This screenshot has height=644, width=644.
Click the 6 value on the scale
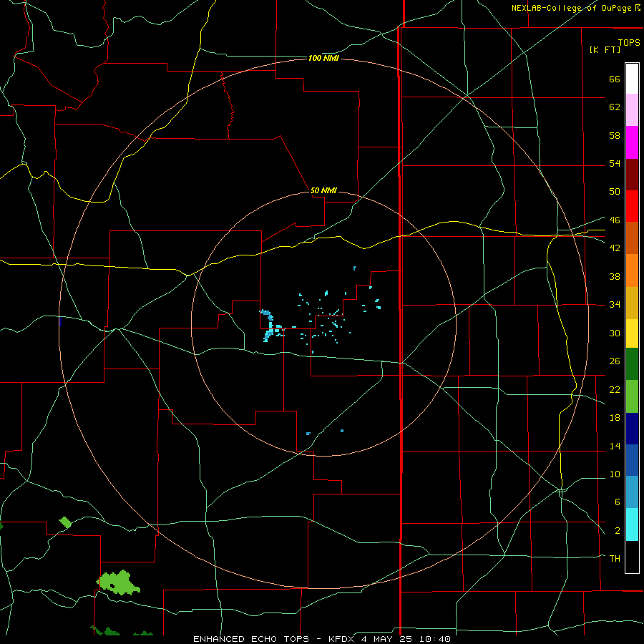617,502
